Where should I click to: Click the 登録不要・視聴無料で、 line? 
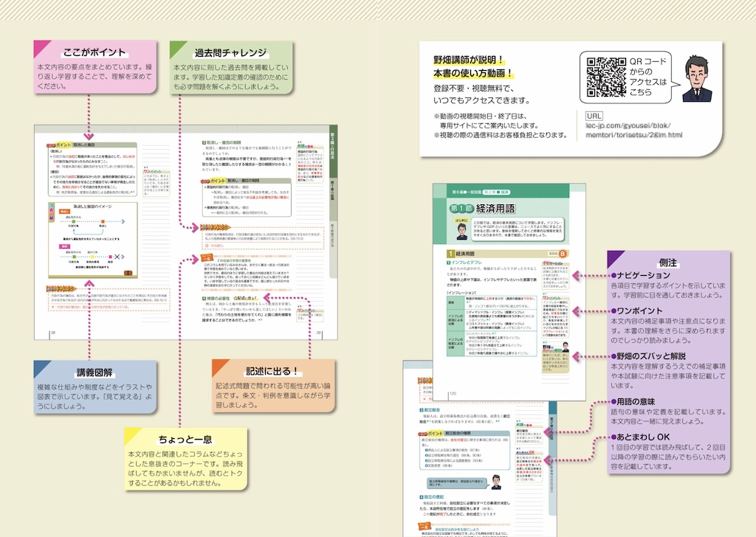point(474,89)
